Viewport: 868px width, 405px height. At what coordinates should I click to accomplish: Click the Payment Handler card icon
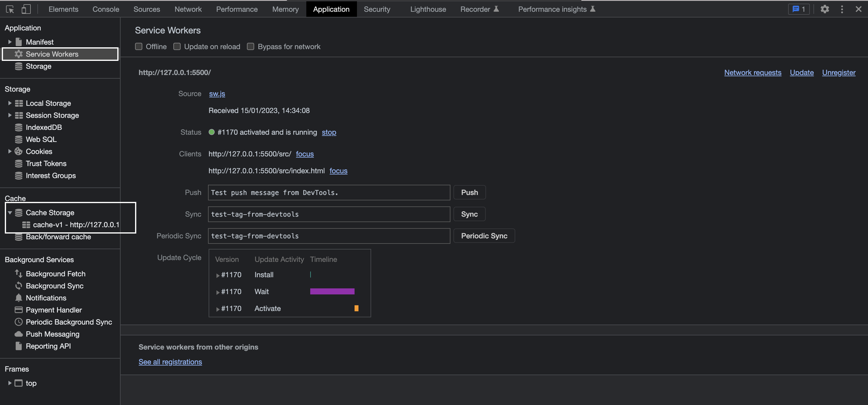point(18,310)
